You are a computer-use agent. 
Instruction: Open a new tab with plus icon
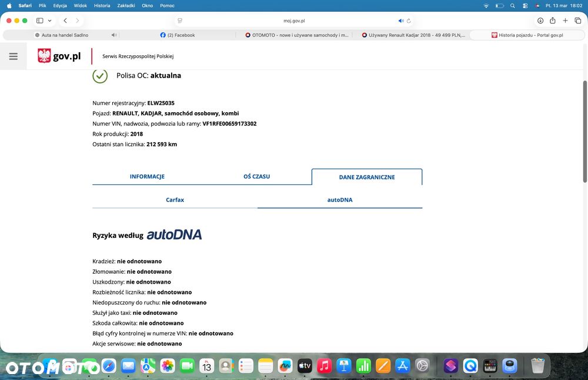click(x=565, y=21)
